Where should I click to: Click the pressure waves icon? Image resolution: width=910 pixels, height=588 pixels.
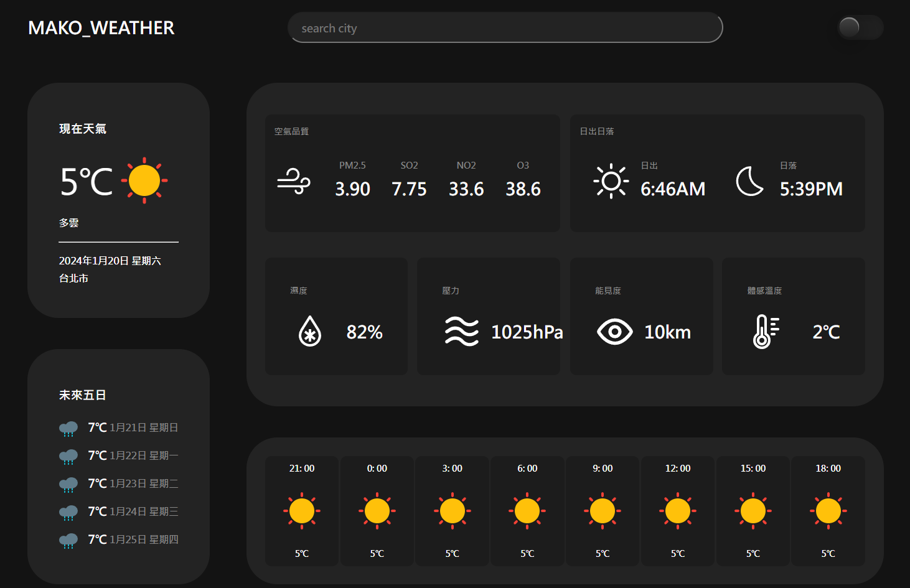point(461,331)
